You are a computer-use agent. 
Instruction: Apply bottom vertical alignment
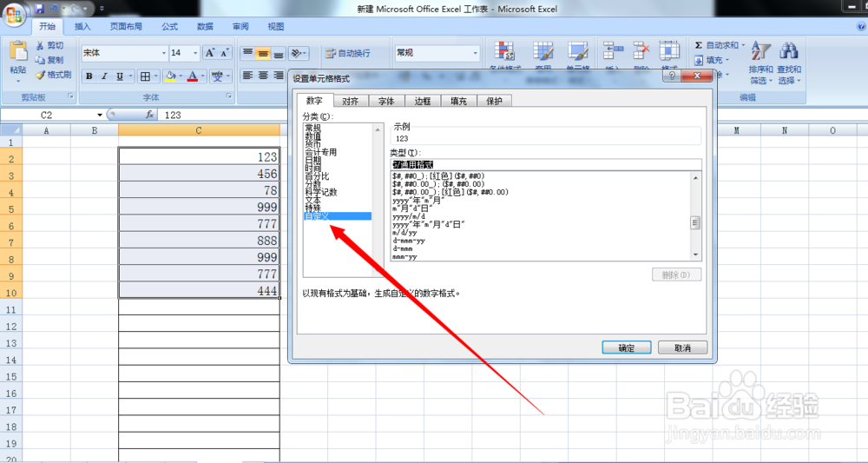click(x=279, y=53)
